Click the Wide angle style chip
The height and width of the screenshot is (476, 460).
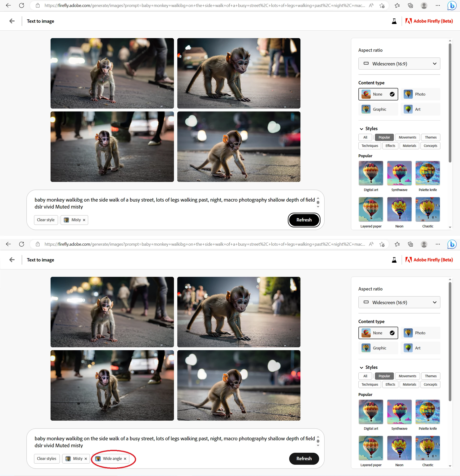point(112,459)
